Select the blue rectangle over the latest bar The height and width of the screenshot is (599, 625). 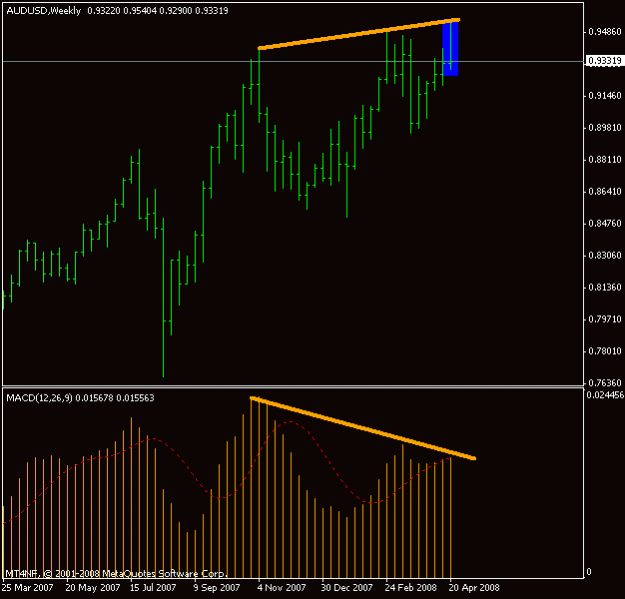click(x=450, y=47)
